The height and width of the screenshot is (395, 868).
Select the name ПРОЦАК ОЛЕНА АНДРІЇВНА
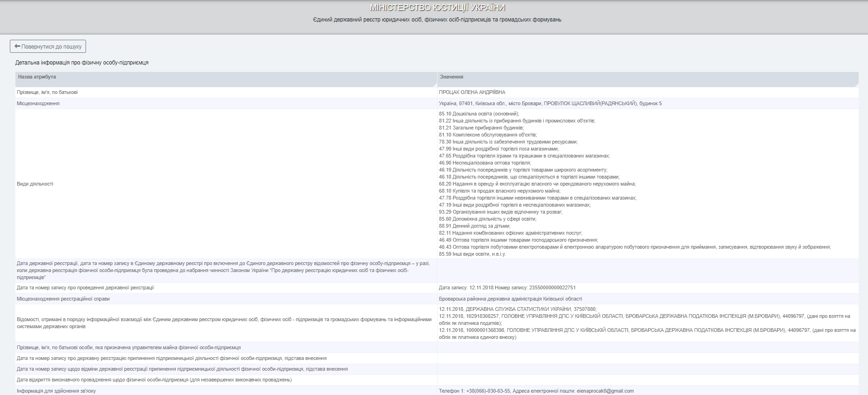coord(472,92)
